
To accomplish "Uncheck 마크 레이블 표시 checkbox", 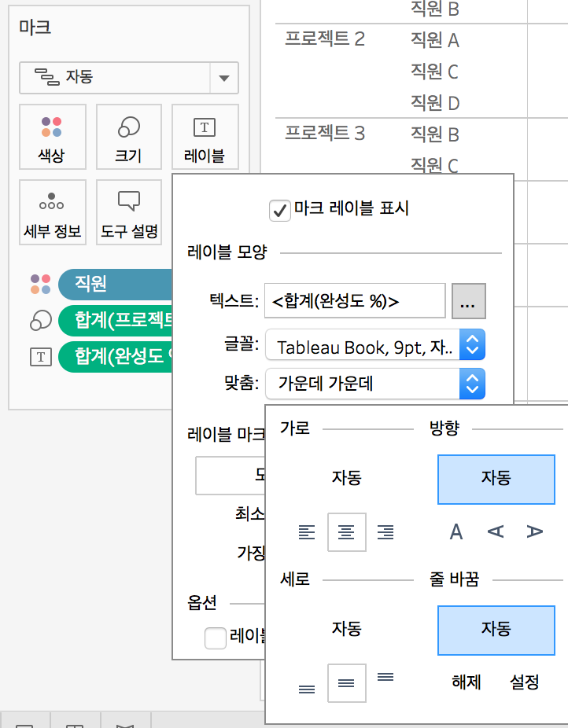I will pyautogui.click(x=279, y=211).
